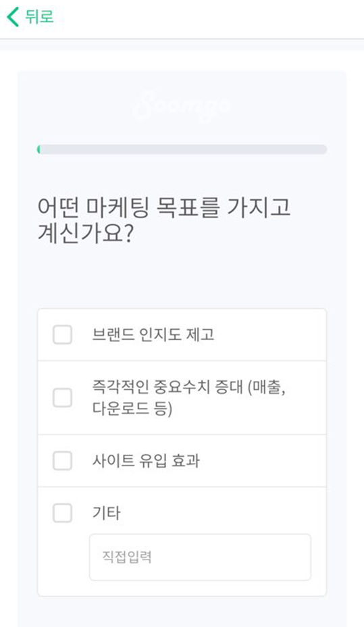
Task: Go back via the 뒤로 text
Action: point(39,17)
